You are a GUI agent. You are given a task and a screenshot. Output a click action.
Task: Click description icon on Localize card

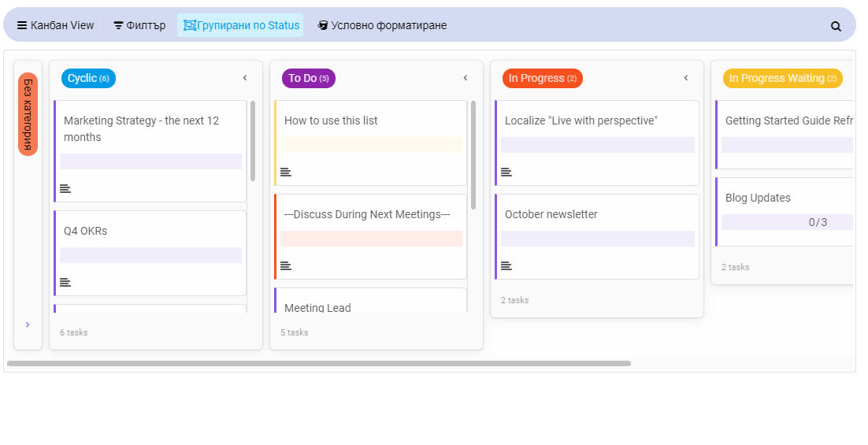(x=506, y=172)
